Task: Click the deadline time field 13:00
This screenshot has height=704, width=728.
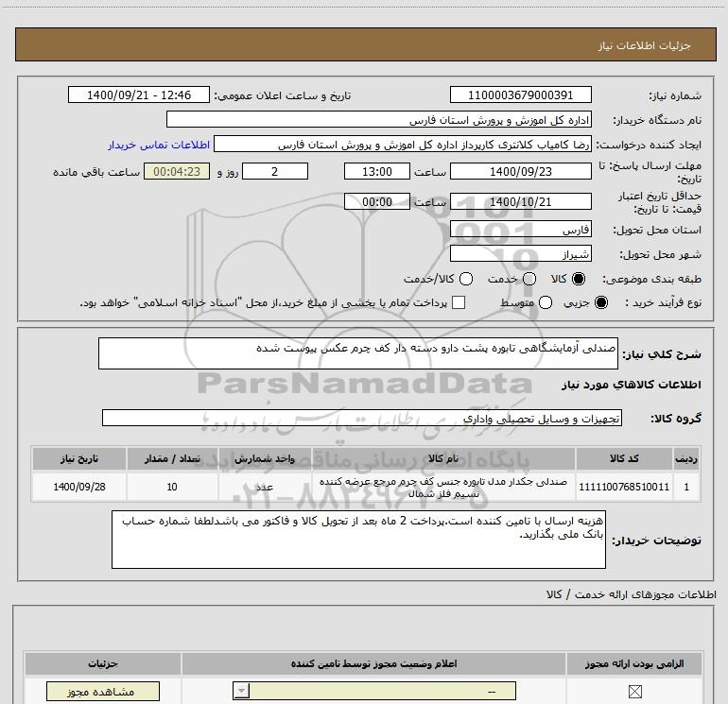Action: click(377, 171)
